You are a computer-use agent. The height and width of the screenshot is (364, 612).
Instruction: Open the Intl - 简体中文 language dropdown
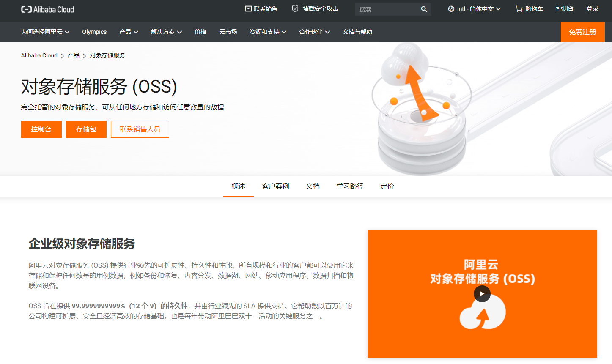point(475,9)
